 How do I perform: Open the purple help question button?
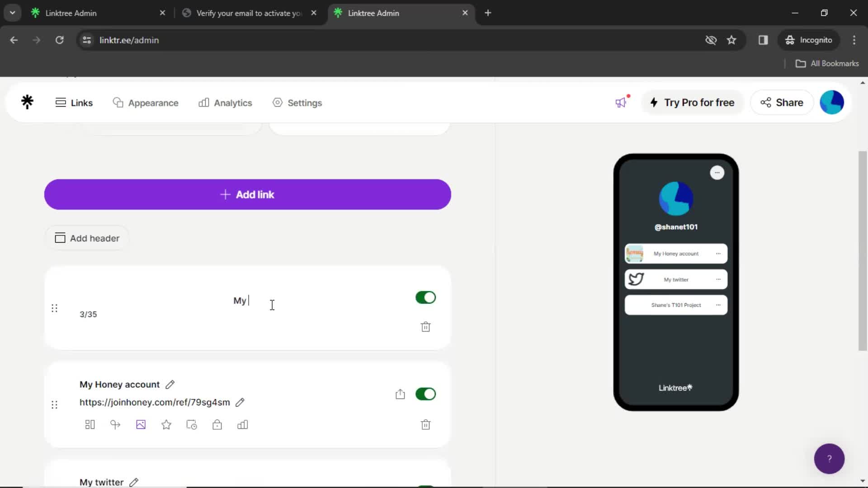click(829, 459)
